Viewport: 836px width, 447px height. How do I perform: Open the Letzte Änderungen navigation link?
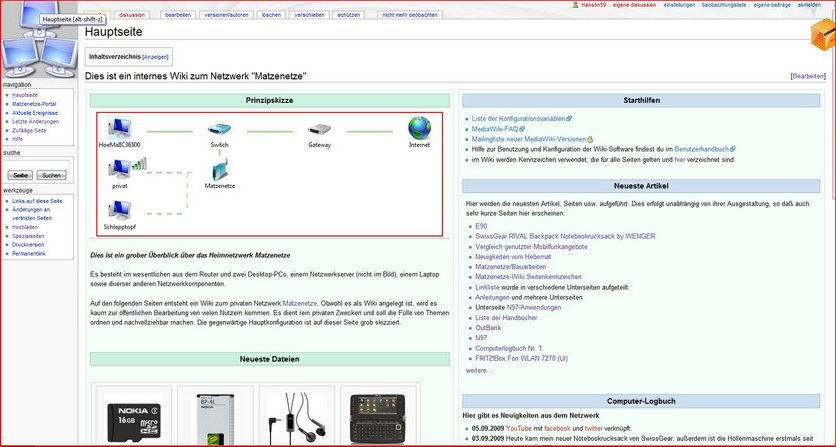(x=35, y=122)
